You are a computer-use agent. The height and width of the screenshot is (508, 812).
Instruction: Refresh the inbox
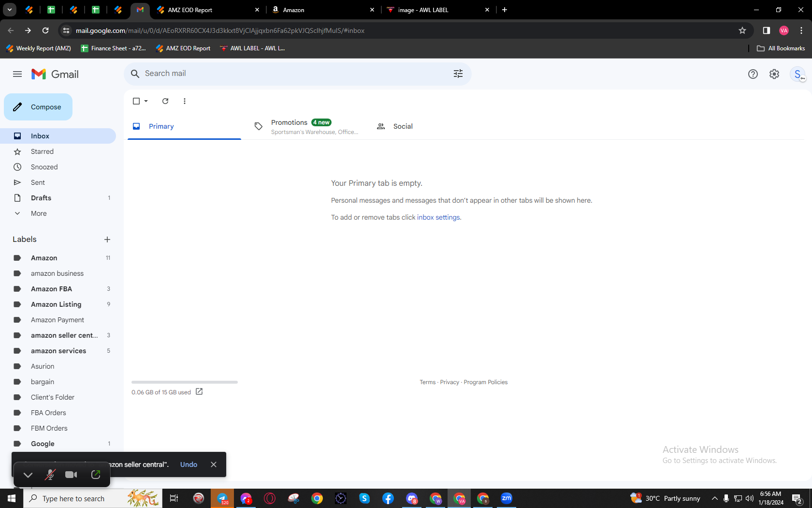click(x=165, y=101)
